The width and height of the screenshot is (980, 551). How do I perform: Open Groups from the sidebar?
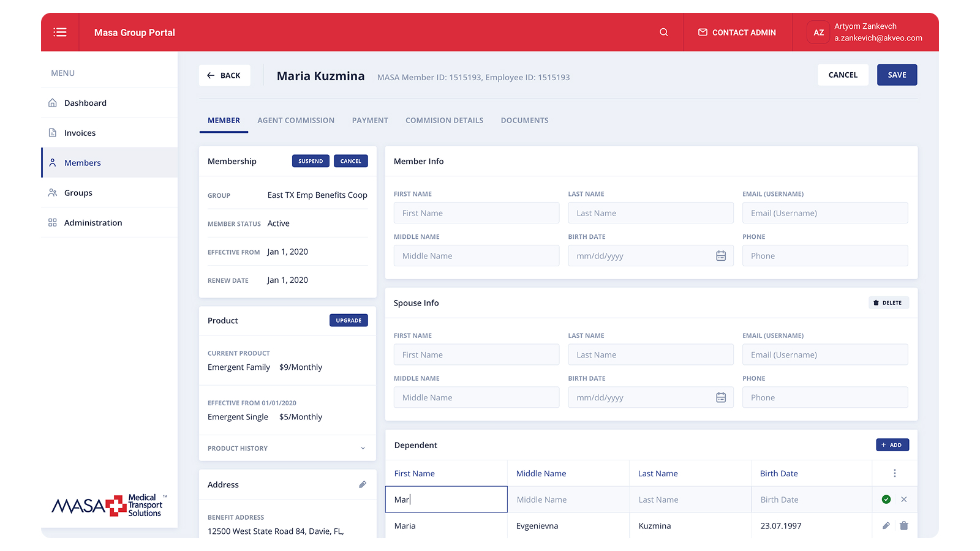[x=110, y=193]
